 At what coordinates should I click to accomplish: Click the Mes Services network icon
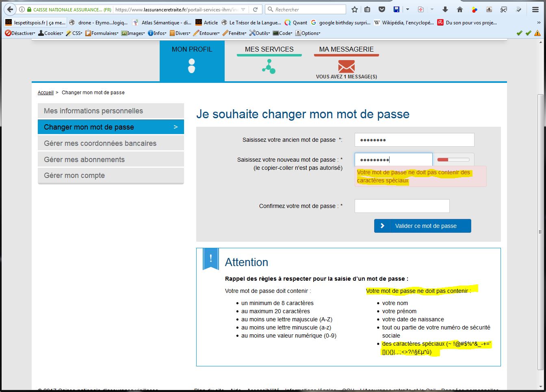click(x=269, y=66)
